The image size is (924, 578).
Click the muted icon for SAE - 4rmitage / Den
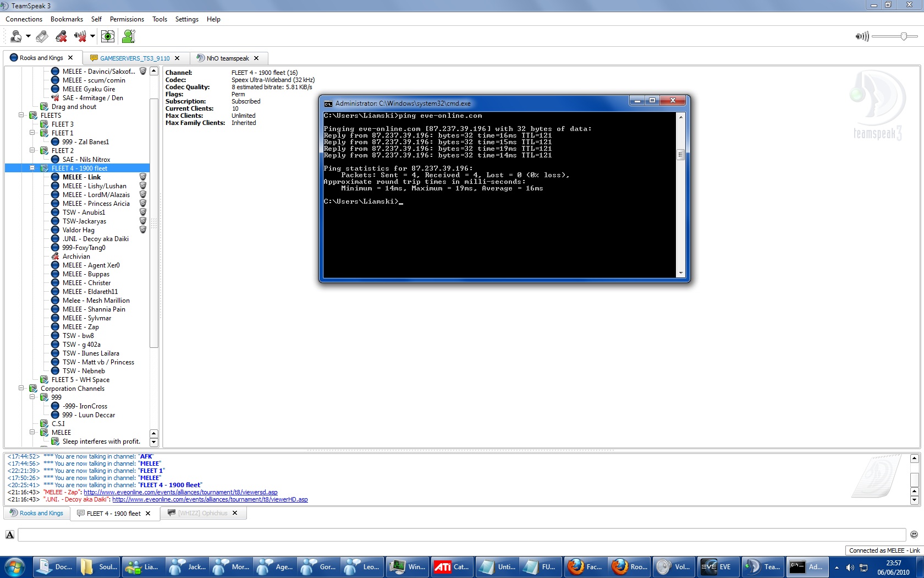pos(55,98)
